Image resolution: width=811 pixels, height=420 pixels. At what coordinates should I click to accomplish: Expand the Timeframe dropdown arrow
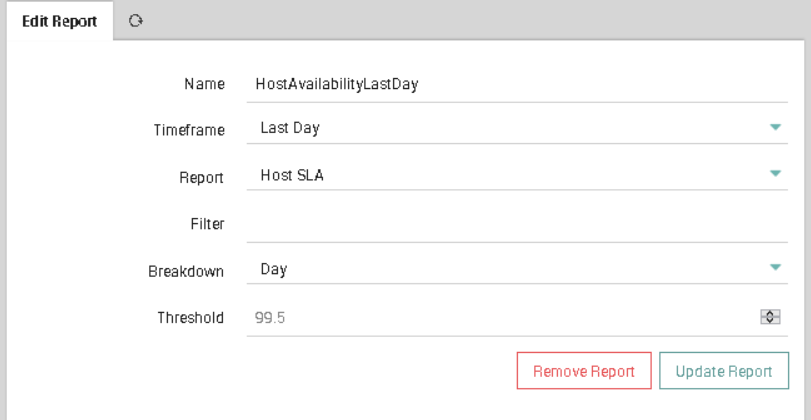pos(775,127)
